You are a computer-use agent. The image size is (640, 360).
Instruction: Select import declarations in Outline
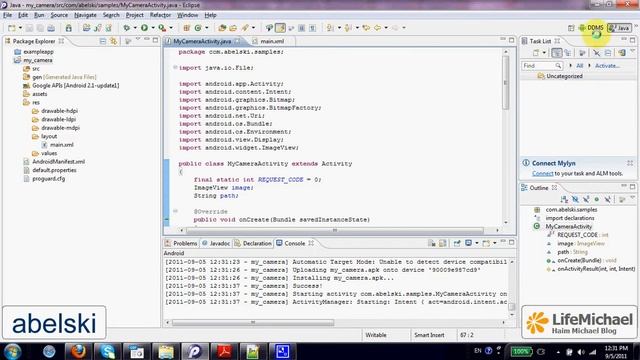pos(569,218)
